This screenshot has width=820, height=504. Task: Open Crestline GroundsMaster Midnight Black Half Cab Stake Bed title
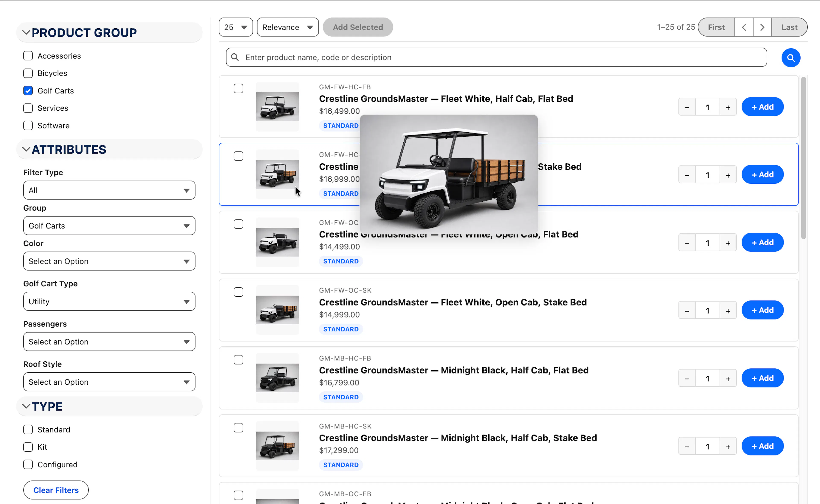pyautogui.click(x=458, y=438)
